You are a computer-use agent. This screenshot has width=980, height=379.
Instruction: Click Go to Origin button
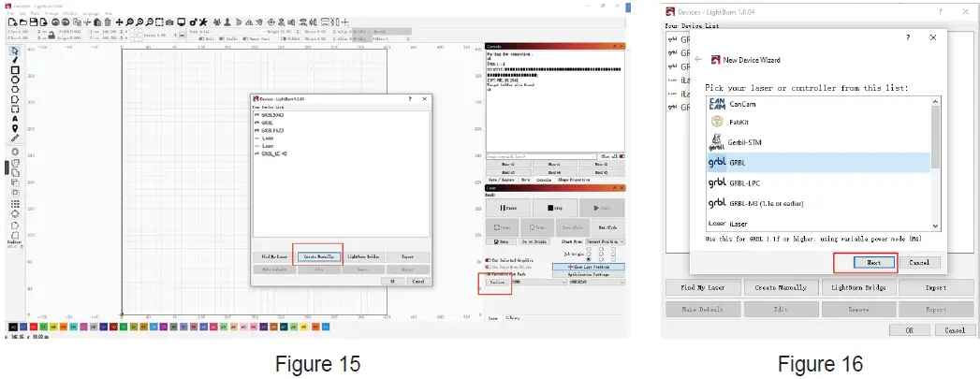point(534,241)
